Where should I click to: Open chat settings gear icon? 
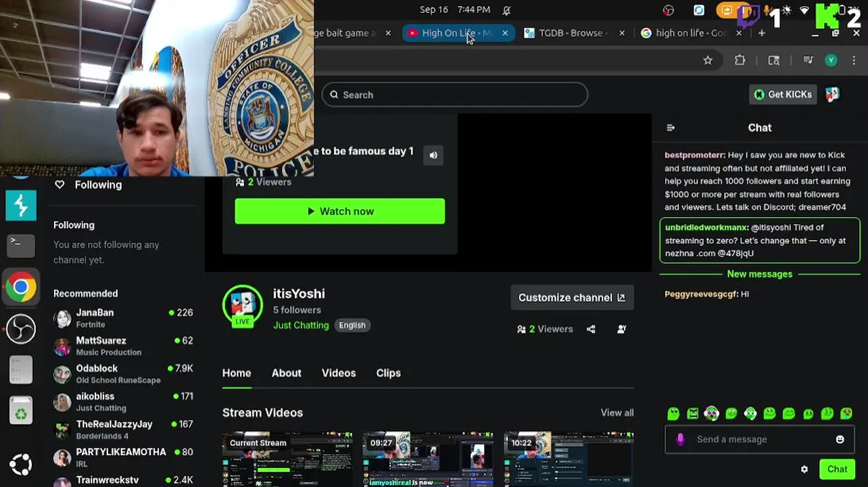click(x=804, y=469)
